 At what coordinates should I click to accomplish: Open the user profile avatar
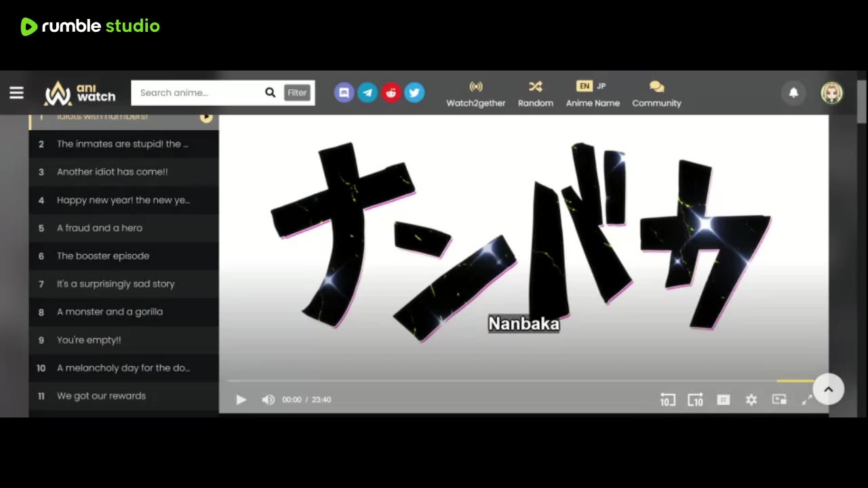click(832, 93)
